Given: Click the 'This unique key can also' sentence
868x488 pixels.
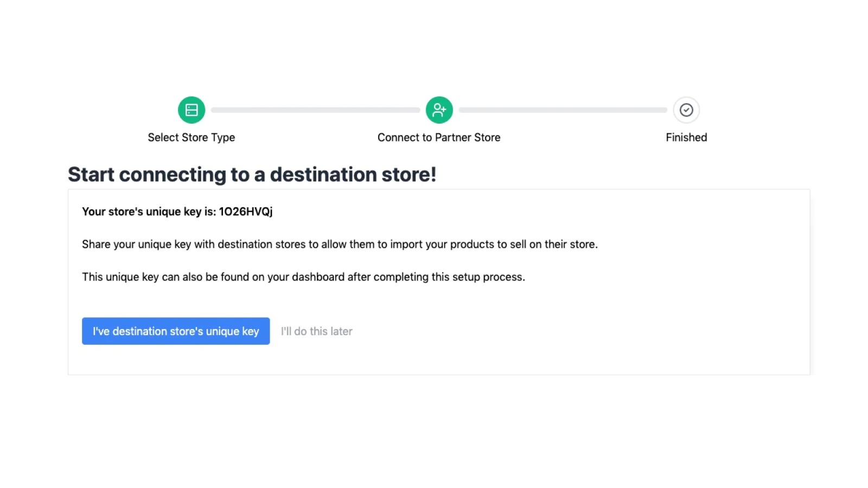Looking at the screenshot, I should [303, 277].
